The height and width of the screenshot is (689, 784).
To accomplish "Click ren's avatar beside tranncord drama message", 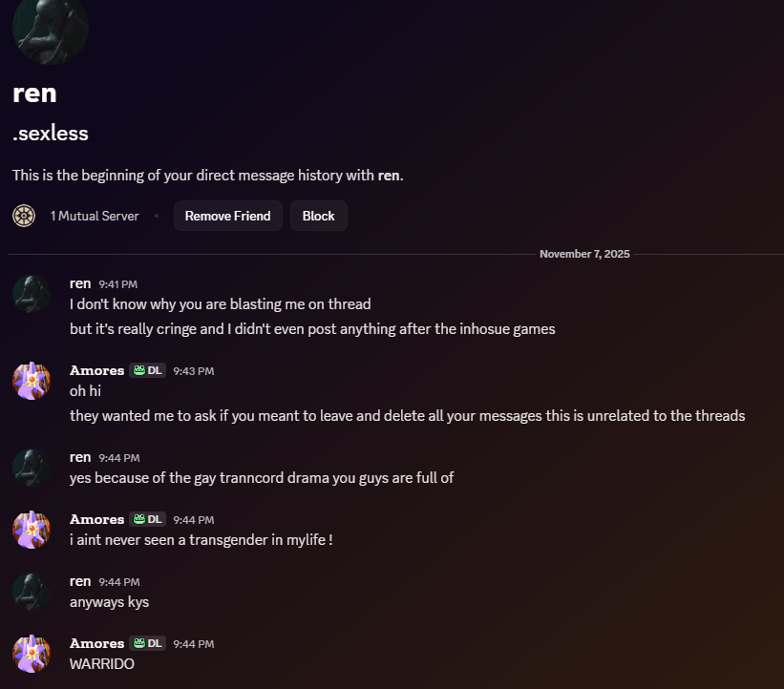I will [x=32, y=468].
